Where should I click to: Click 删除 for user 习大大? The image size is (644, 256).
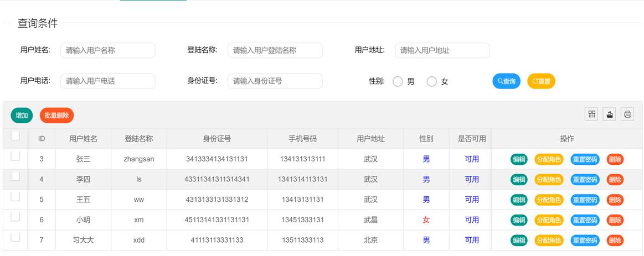point(615,241)
